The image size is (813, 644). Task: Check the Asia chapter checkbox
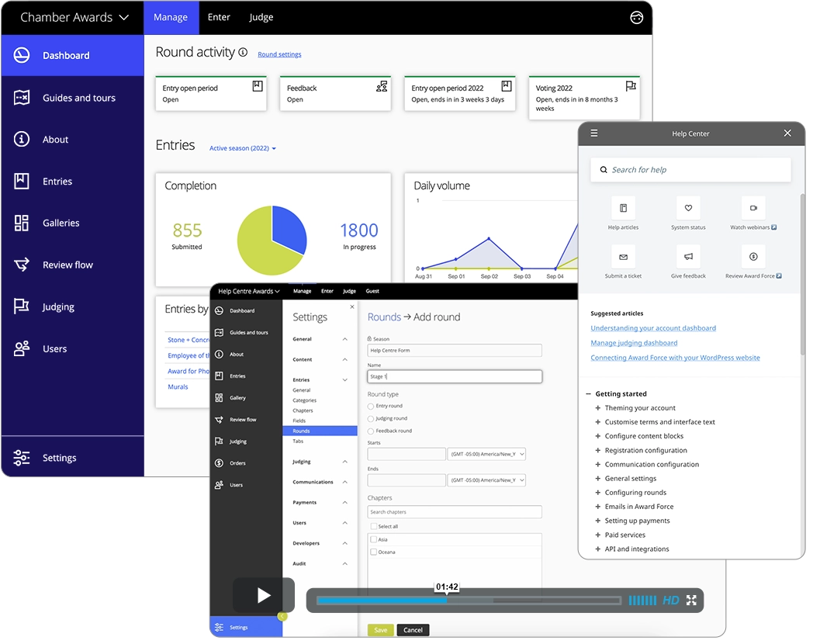click(374, 539)
